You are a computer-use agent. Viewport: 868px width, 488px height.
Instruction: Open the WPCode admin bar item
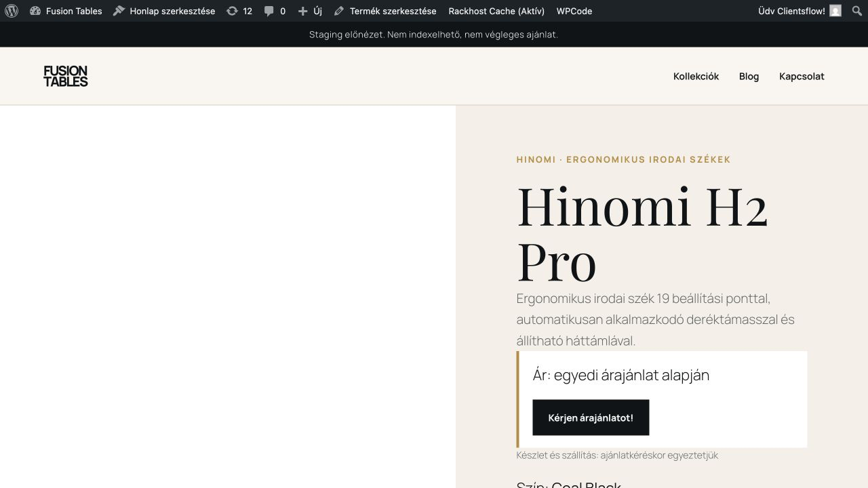coord(574,11)
